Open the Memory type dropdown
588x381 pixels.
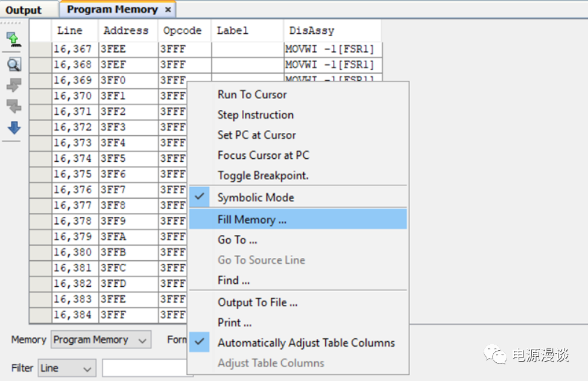coord(101,340)
